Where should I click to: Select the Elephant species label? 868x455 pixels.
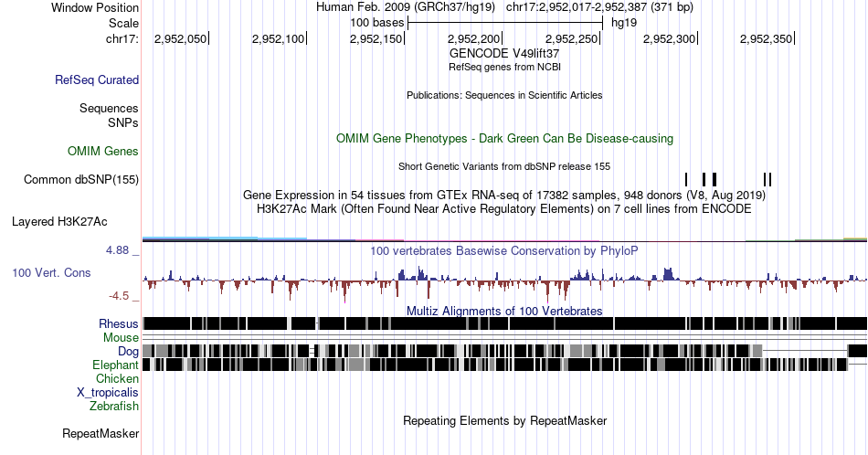pos(115,365)
